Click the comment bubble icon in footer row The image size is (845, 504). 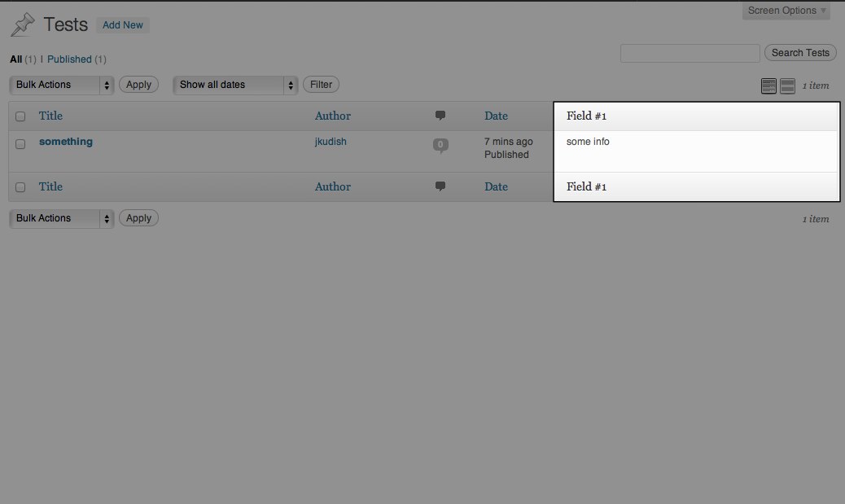click(x=440, y=186)
